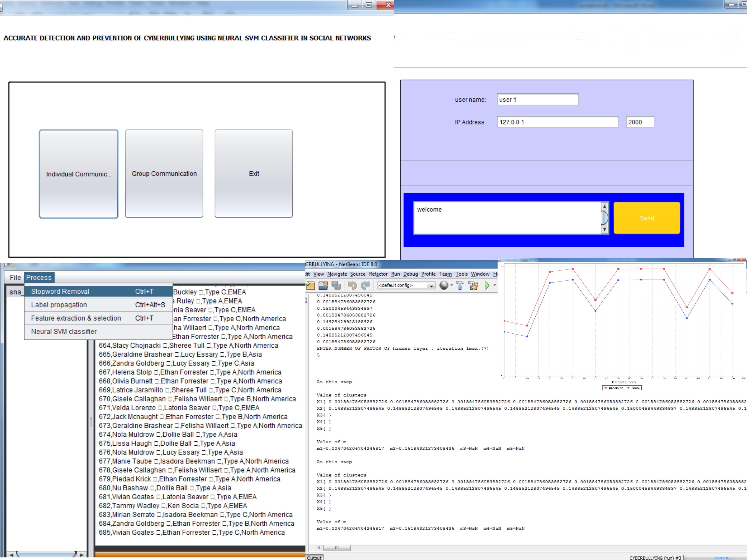Viewport: 747px width, 560px height.
Task: Click the Undo arrow icon
Action: pyautogui.click(x=352, y=286)
